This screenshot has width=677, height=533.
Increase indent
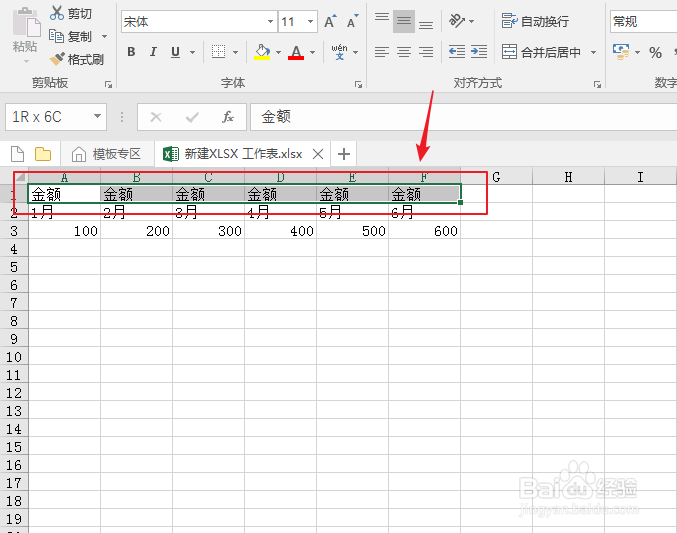pos(479,52)
